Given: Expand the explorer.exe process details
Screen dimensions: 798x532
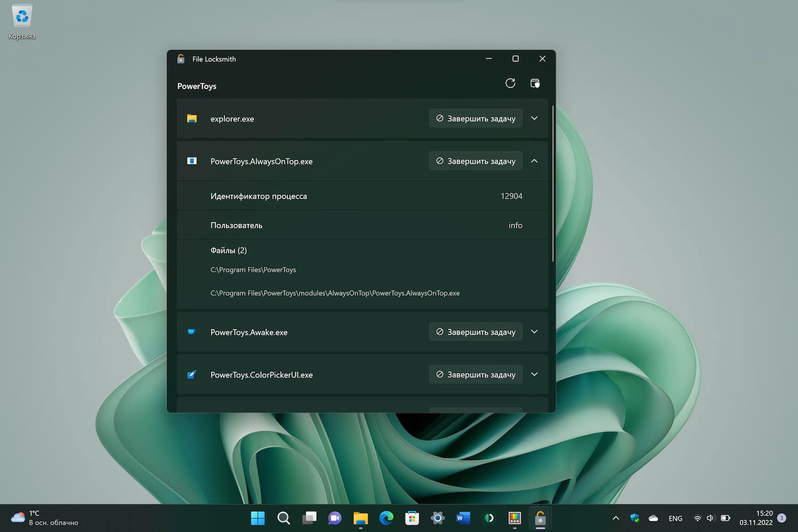Looking at the screenshot, I should click(x=534, y=118).
